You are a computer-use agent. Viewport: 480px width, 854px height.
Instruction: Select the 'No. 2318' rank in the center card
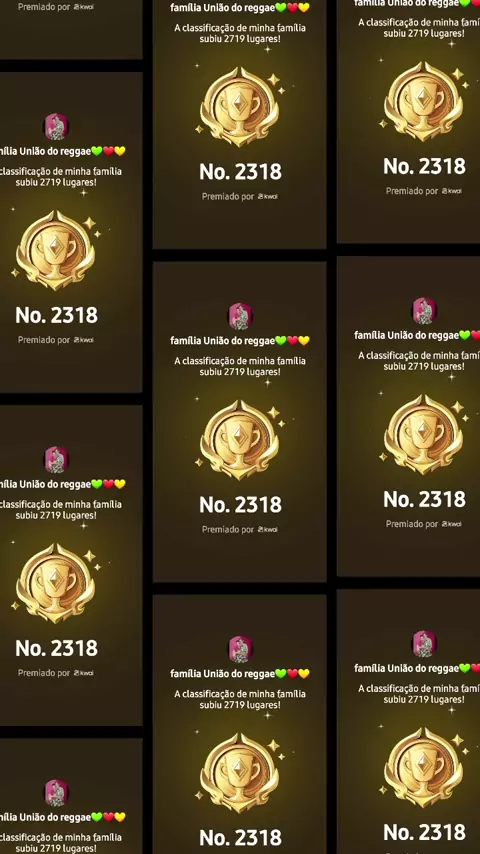pos(240,505)
